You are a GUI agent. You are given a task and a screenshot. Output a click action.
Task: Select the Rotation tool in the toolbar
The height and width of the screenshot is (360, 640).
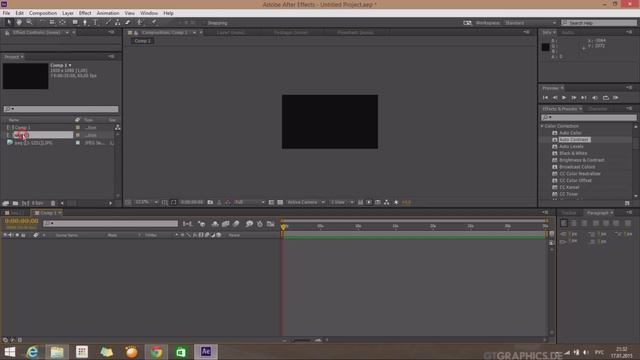42,22
